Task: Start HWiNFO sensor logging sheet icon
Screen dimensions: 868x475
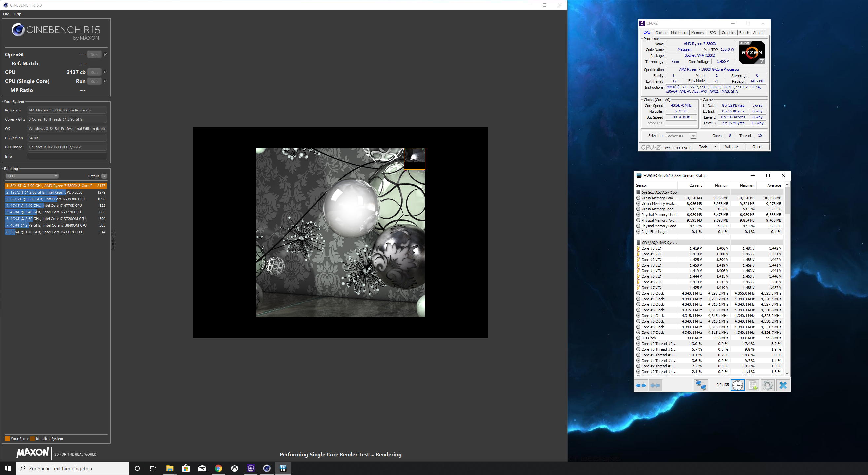Action: tap(752, 385)
